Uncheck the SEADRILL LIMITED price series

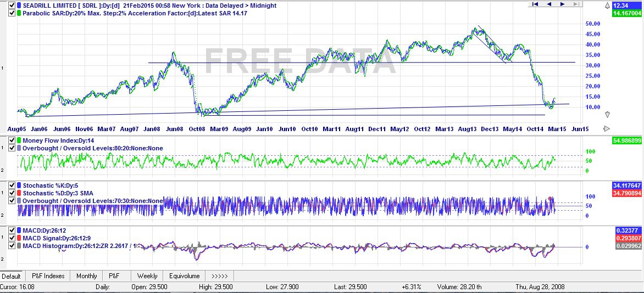coord(12,5)
